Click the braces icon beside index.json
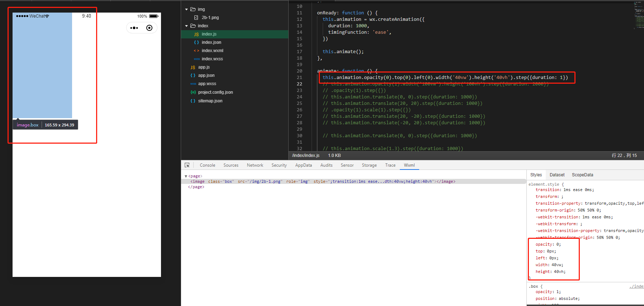This screenshot has width=644, height=306. (x=196, y=42)
